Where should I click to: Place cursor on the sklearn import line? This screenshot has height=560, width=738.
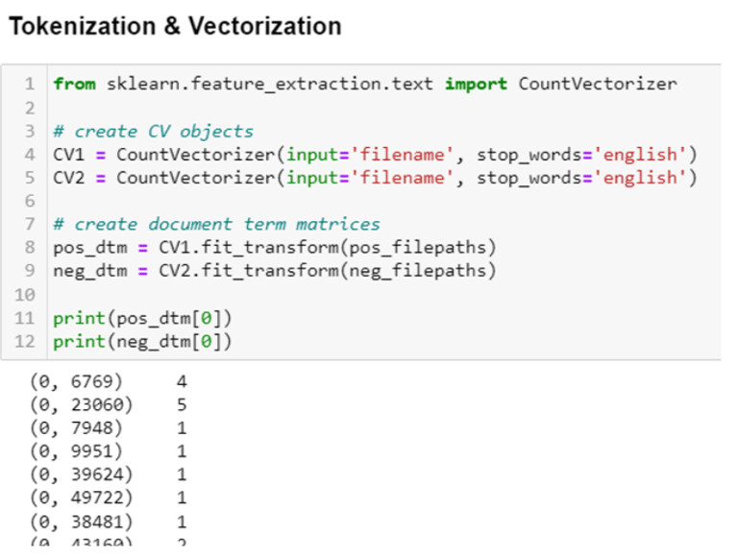click(x=364, y=84)
